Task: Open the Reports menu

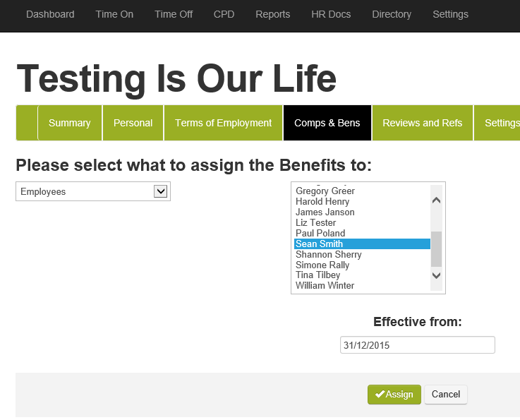Action: pos(273,14)
